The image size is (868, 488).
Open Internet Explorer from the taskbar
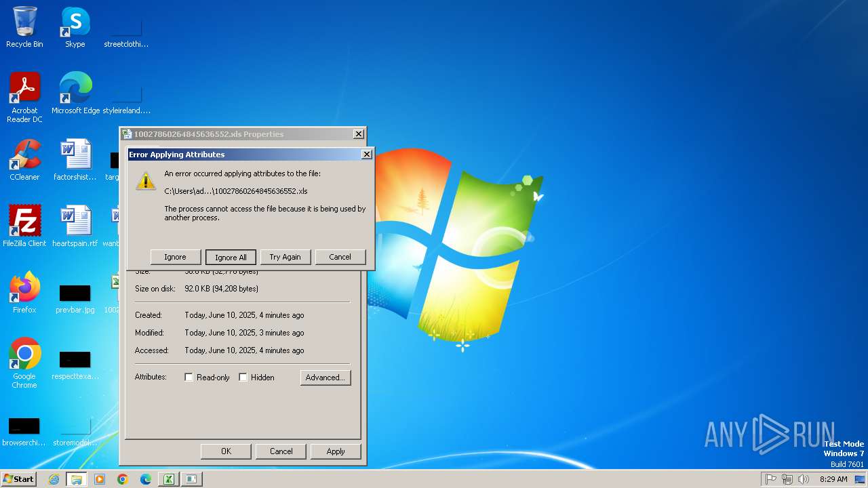click(x=54, y=479)
